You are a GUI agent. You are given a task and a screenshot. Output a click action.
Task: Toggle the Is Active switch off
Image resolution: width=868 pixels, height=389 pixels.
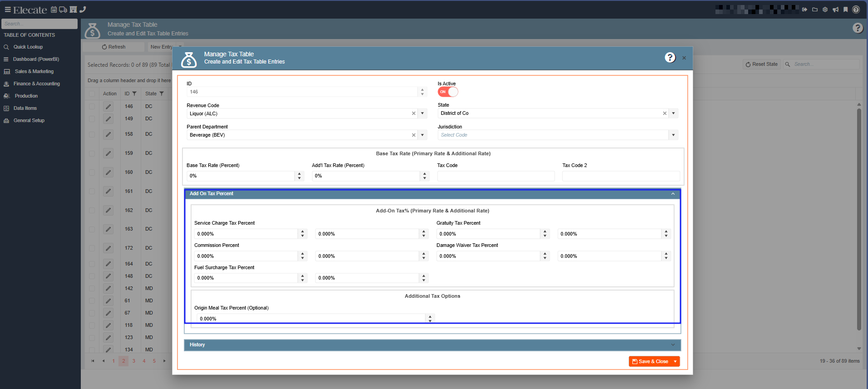coord(448,92)
